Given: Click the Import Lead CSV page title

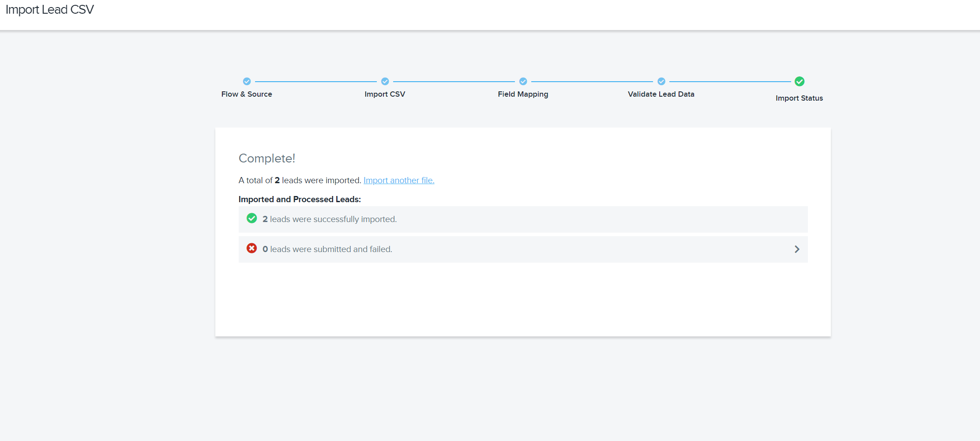Looking at the screenshot, I should pos(49,10).
